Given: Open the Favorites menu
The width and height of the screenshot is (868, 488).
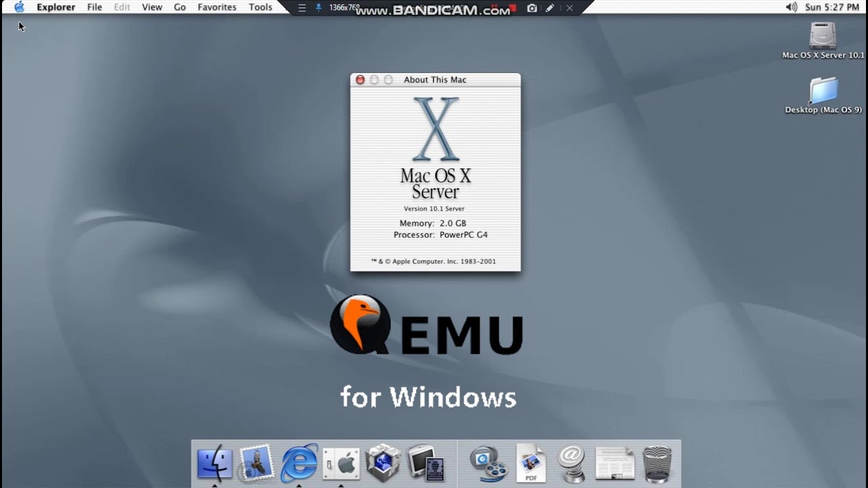Looking at the screenshot, I should pyautogui.click(x=217, y=7).
